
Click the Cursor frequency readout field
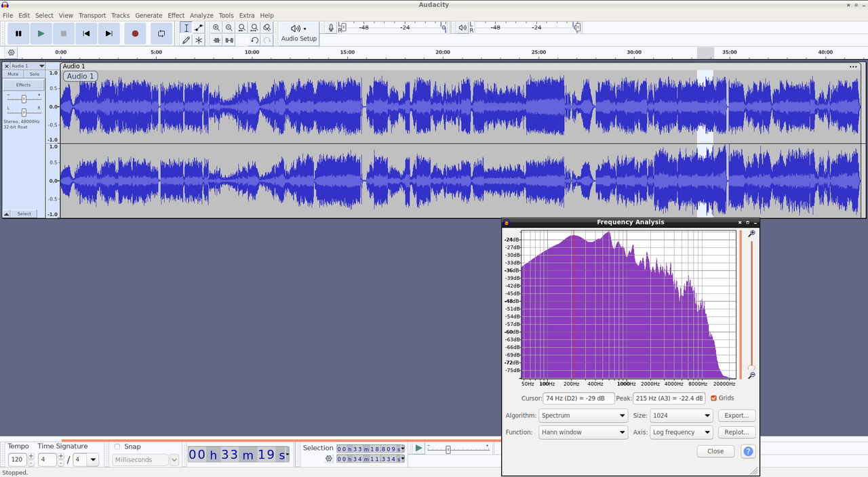(578, 398)
